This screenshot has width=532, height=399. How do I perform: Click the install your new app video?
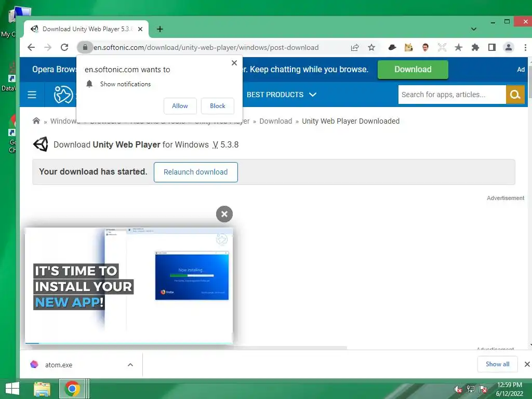[129, 286]
